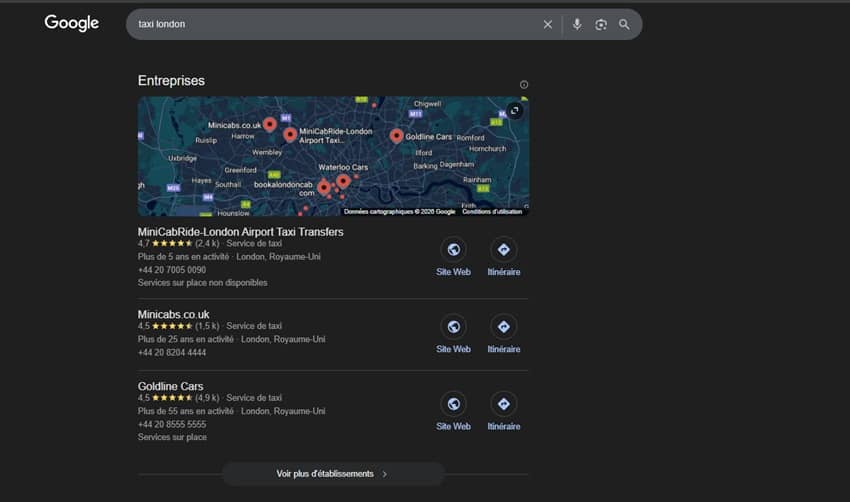Click the (4,9 k) reviews count
Image resolution: width=850 pixels, height=502 pixels.
point(207,398)
